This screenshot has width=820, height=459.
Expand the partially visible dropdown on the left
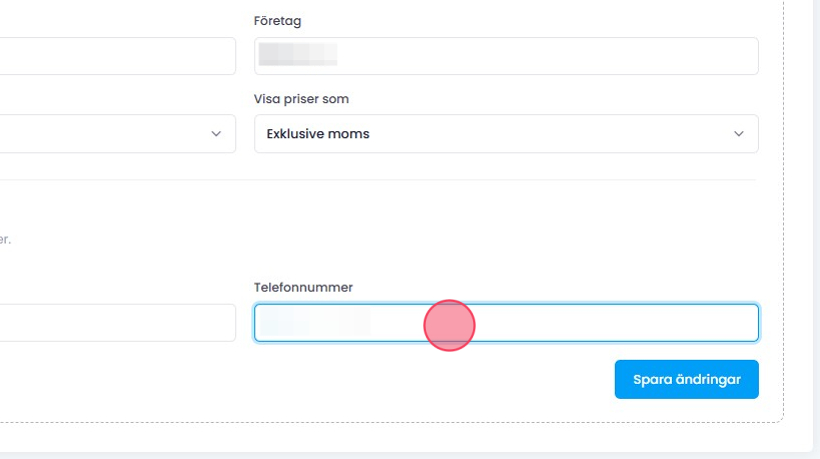click(x=110, y=134)
